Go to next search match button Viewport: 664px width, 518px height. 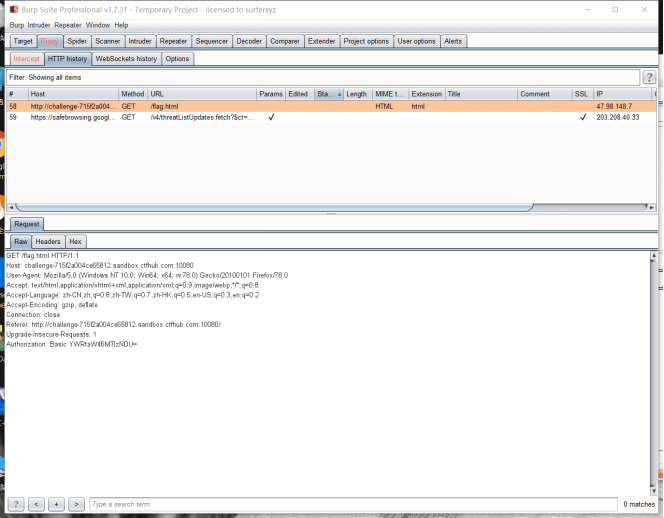(x=76, y=504)
